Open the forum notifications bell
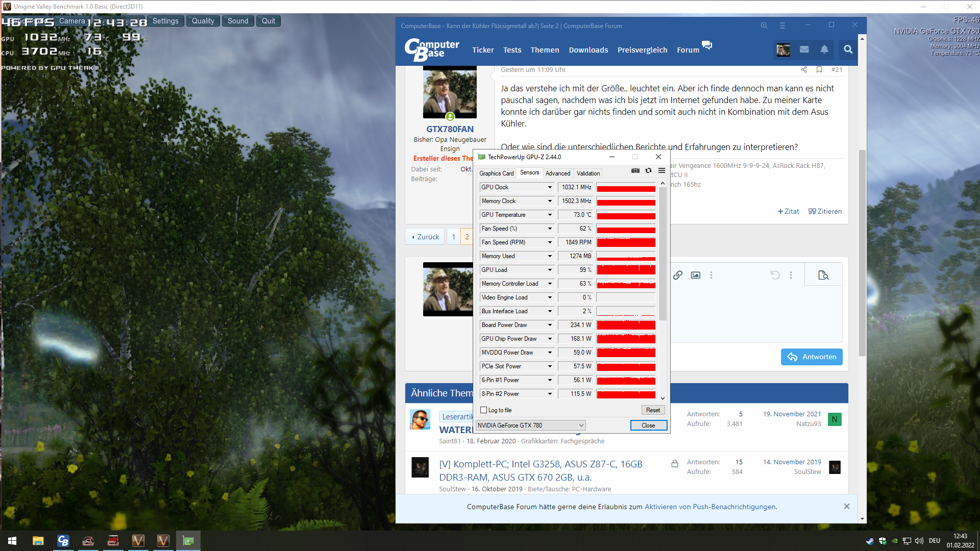 pos(824,49)
